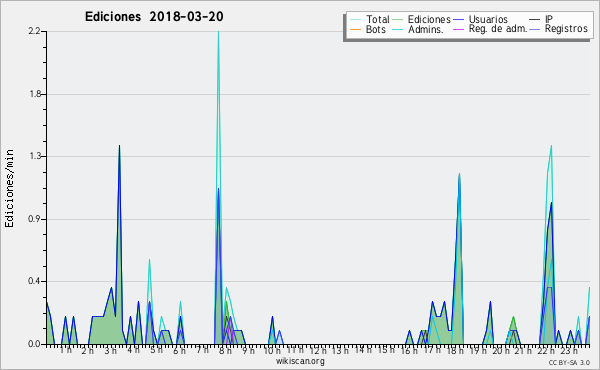The height and width of the screenshot is (370, 600).
Task: Click the Total legend color line
Action: (x=355, y=20)
